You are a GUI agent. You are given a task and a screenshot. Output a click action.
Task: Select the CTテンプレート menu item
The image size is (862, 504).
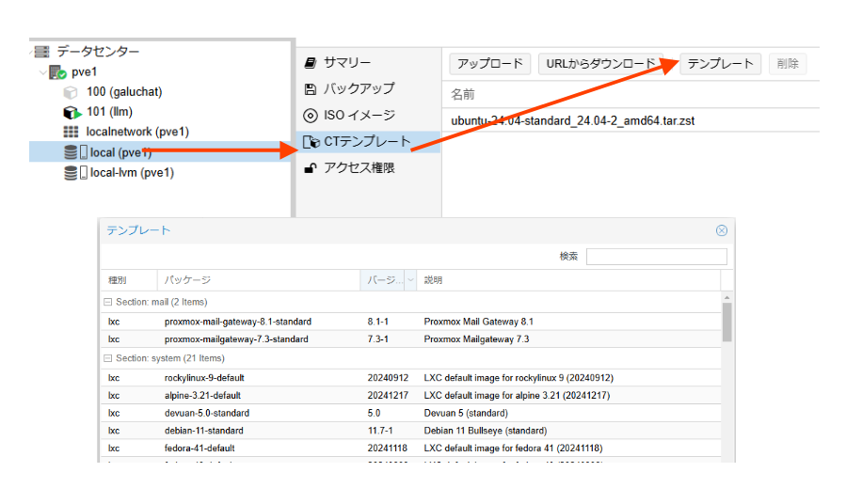pyautogui.click(x=368, y=142)
